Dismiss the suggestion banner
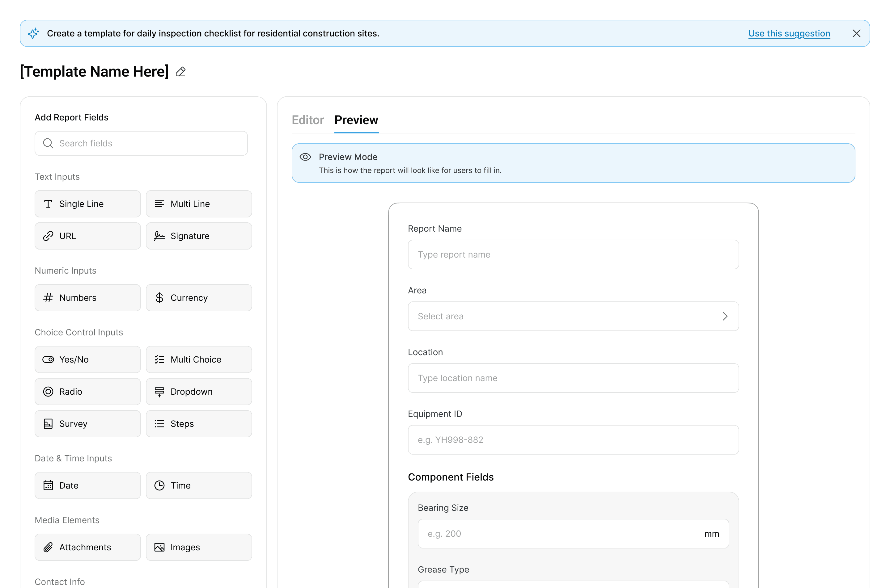890x588 pixels. pos(856,33)
